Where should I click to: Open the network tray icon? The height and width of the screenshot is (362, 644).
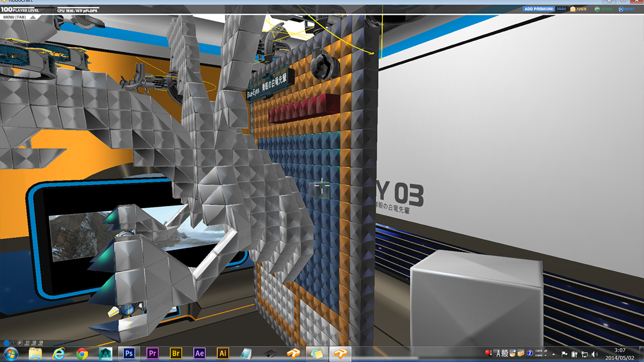[x=585, y=354]
